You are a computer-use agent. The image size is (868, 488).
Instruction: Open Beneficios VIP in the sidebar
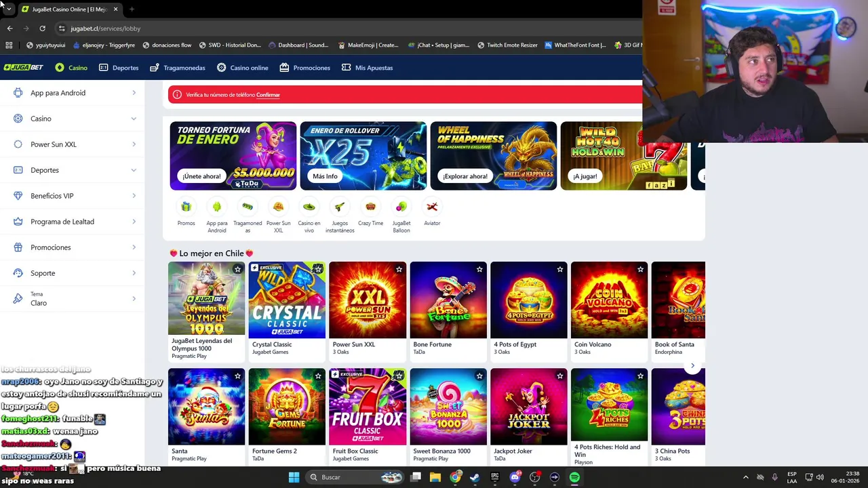click(x=73, y=196)
